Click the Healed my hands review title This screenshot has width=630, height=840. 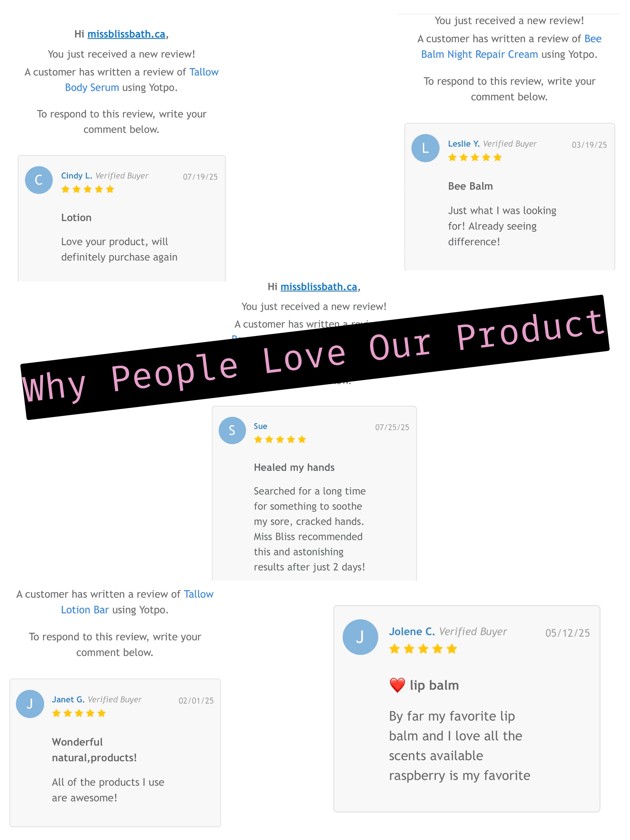coord(294,467)
